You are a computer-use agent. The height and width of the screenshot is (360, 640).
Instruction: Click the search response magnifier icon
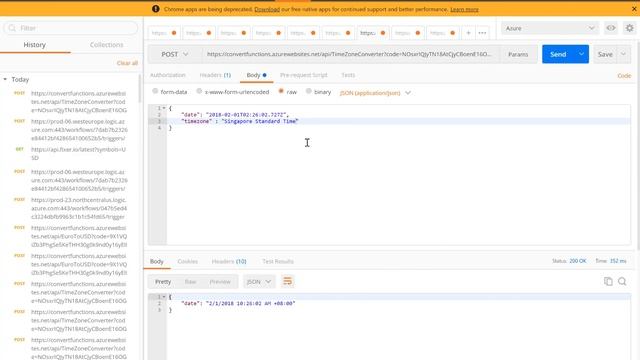pos(622,281)
